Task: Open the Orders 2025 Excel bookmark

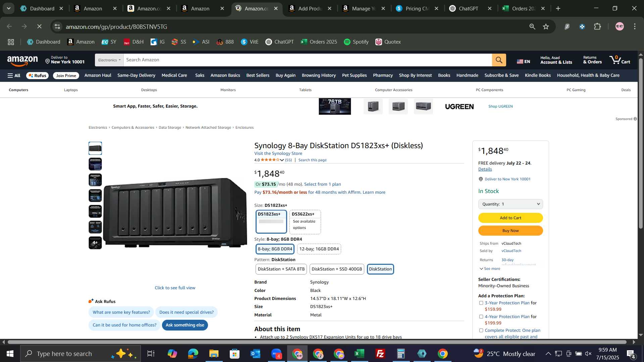Action: [319, 42]
